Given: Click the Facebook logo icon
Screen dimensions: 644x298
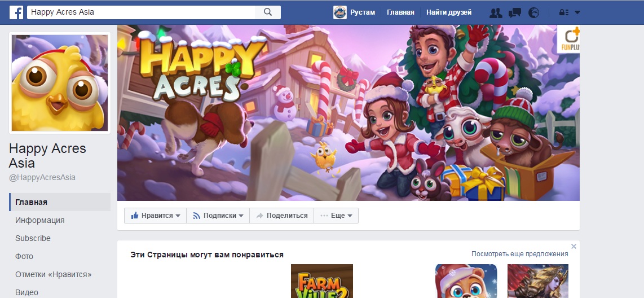Looking at the screenshot, I should coord(16,12).
